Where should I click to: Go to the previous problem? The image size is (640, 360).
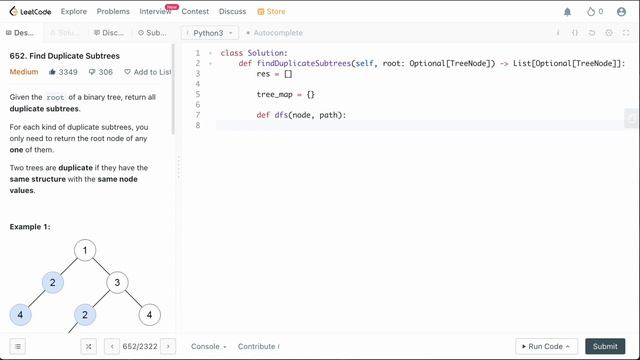pyautogui.click(x=112, y=347)
